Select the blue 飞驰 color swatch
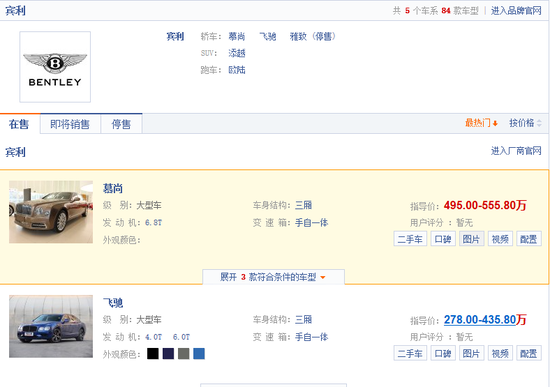The image size is (550, 387). pyautogui.click(x=199, y=354)
